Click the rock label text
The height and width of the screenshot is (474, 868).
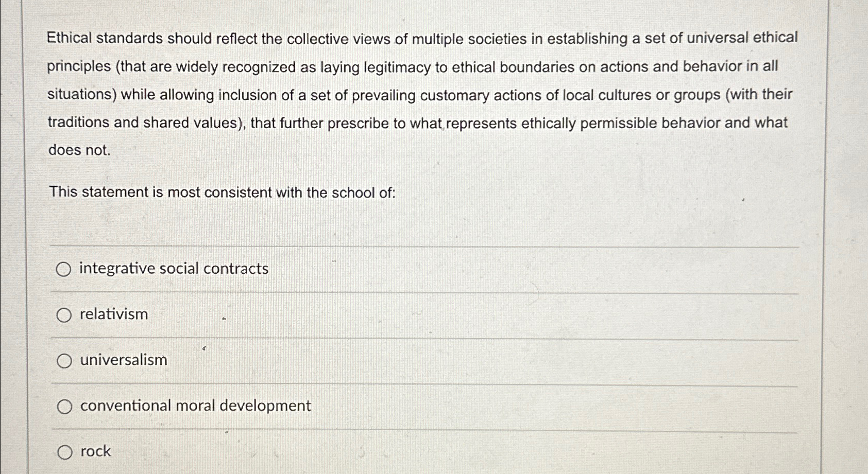tap(95, 451)
